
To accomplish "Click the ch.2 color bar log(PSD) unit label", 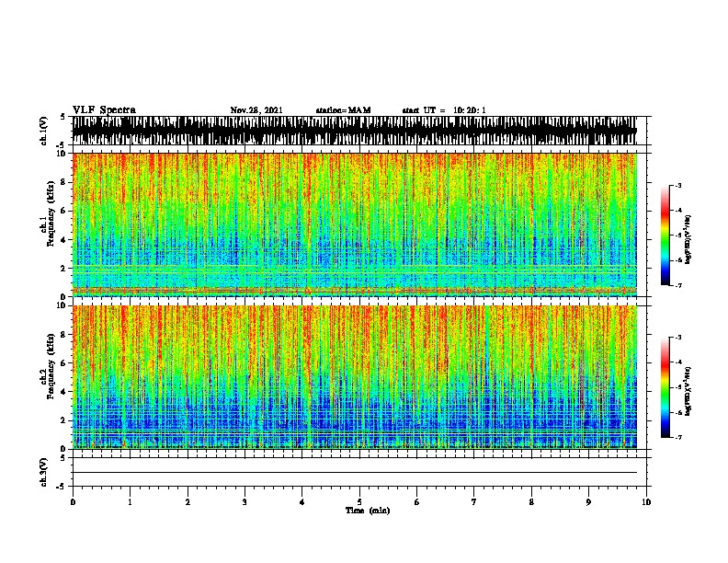I will 688,392.
